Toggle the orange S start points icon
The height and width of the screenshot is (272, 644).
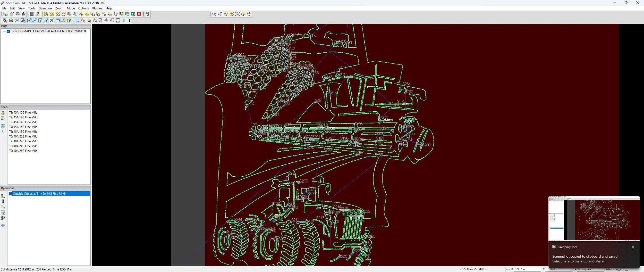pos(64,20)
